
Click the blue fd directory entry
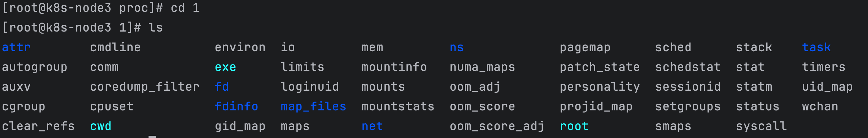222,87
